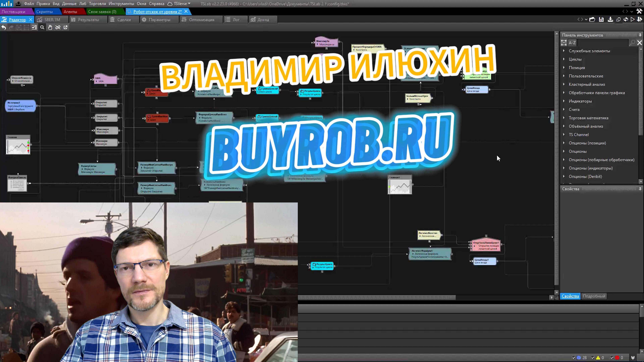Open the Торговля menu
The width and height of the screenshot is (644, 362).
[x=97, y=4]
